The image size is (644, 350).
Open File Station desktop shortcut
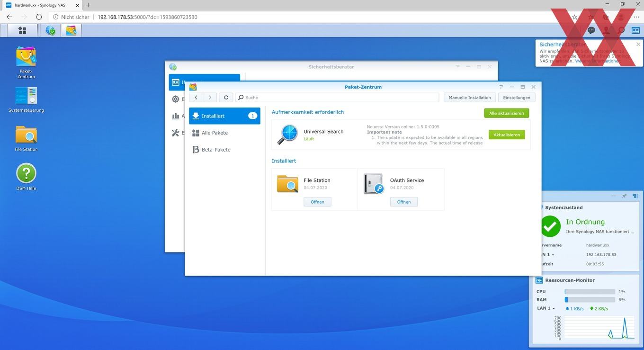[x=26, y=138]
